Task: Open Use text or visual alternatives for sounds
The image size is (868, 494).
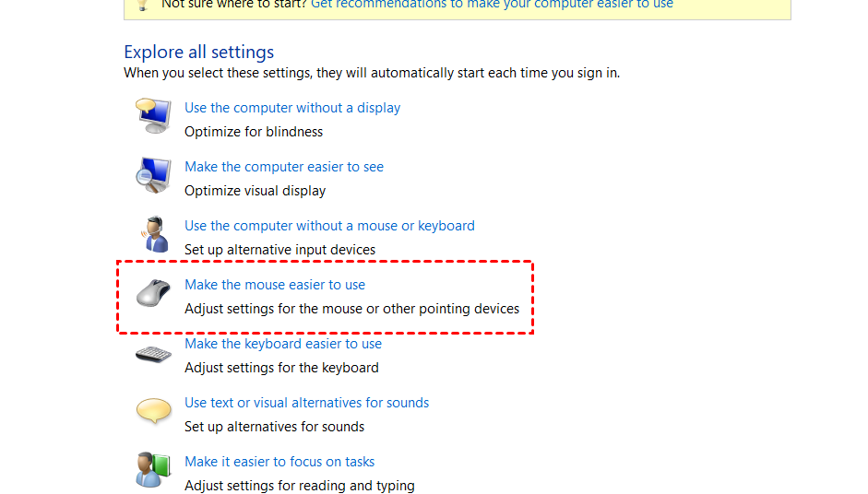Action: pyautogui.click(x=306, y=403)
